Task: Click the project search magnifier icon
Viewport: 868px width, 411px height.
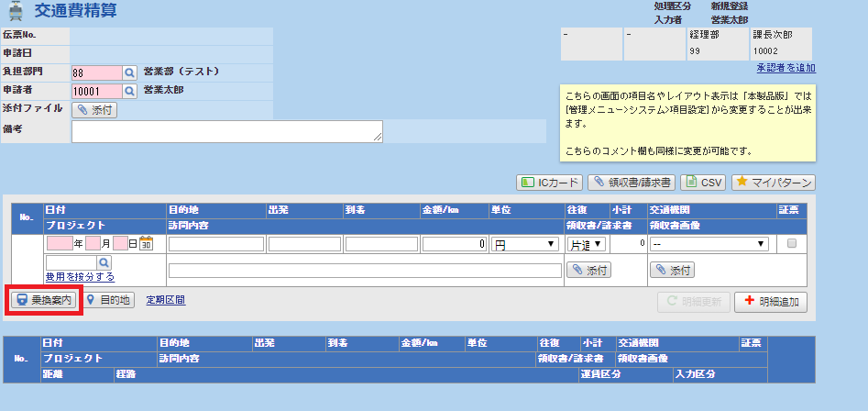Action: point(104,262)
